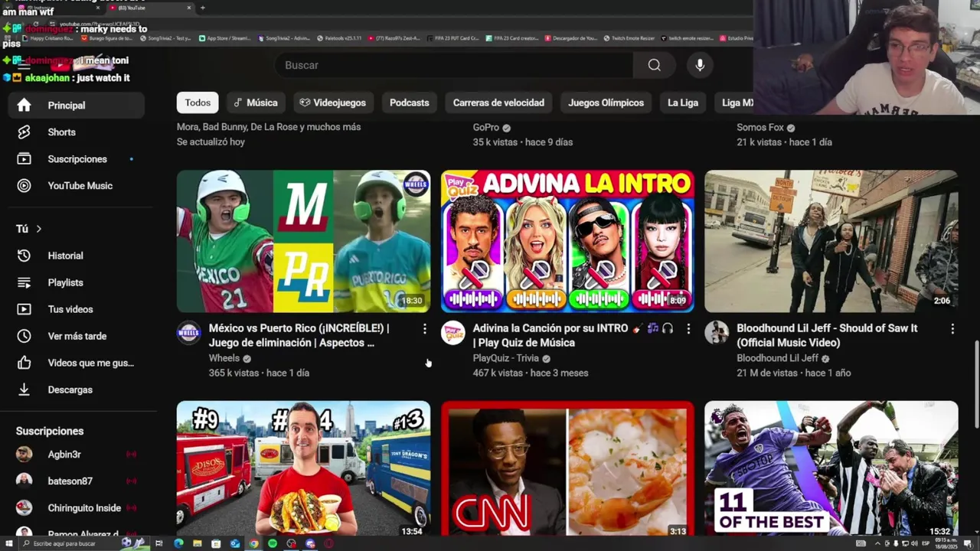Click the page vertical scrollbar
This screenshot has height=551, width=980.
[x=975, y=385]
